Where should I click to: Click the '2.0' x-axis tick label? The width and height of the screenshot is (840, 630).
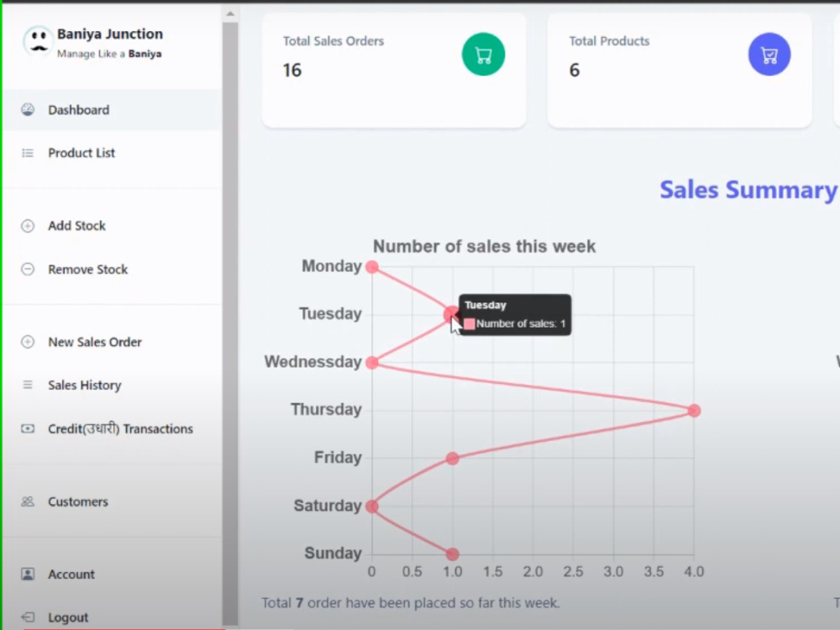click(533, 571)
